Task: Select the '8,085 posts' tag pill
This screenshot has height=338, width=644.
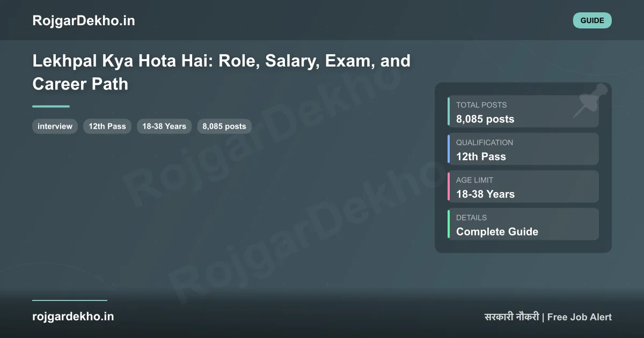Action: [x=224, y=127]
